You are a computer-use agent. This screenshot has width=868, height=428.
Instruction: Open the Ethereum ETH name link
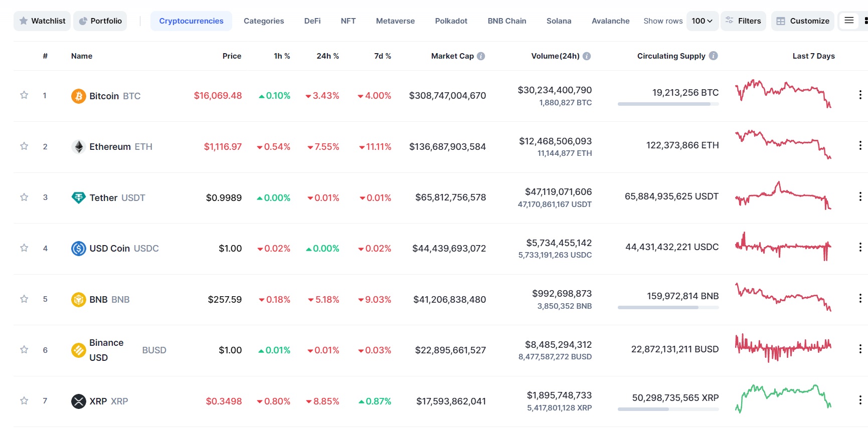pyautogui.click(x=121, y=147)
